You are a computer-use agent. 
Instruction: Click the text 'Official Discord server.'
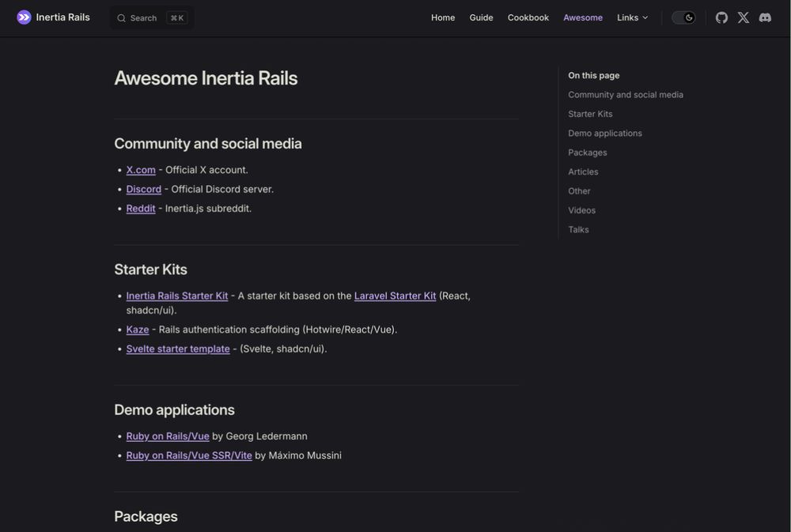(x=222, y=189)
